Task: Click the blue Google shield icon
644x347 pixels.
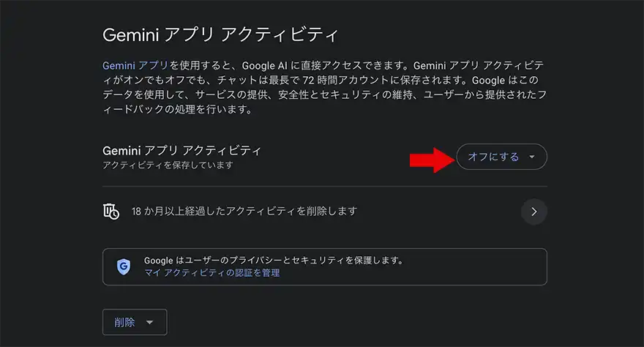Action: click(123, 266)
